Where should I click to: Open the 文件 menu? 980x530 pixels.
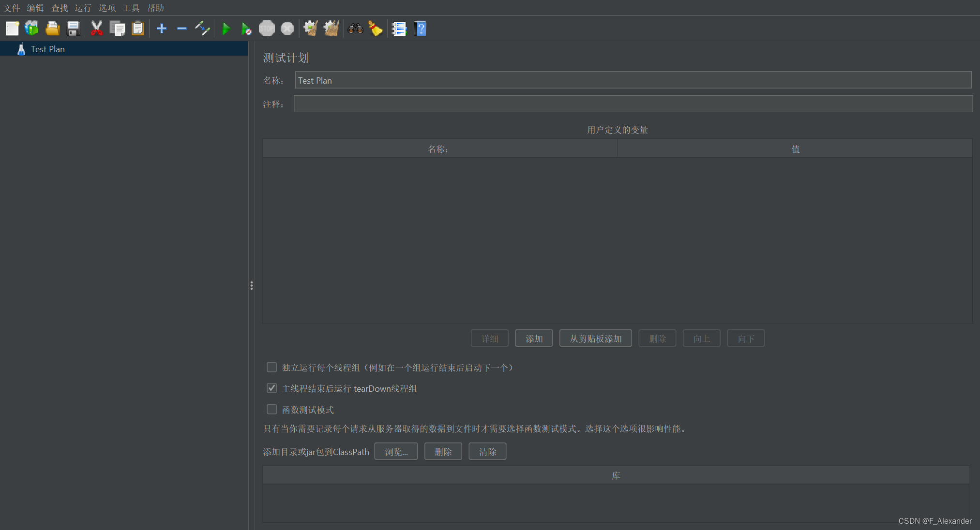[12, 8]
